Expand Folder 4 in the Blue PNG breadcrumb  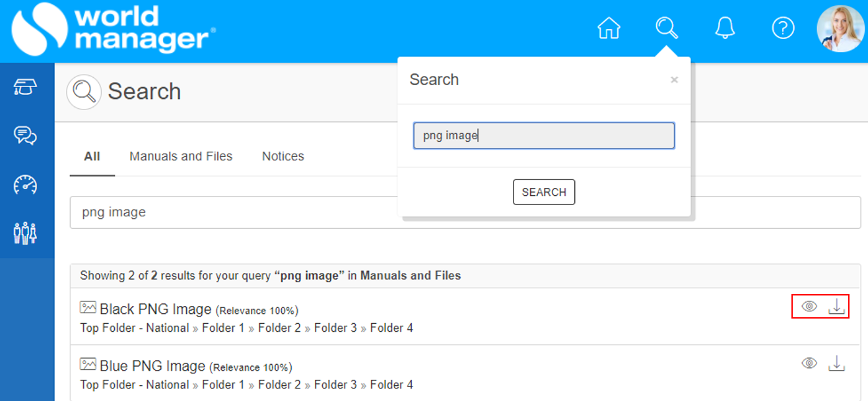[391, 384]
